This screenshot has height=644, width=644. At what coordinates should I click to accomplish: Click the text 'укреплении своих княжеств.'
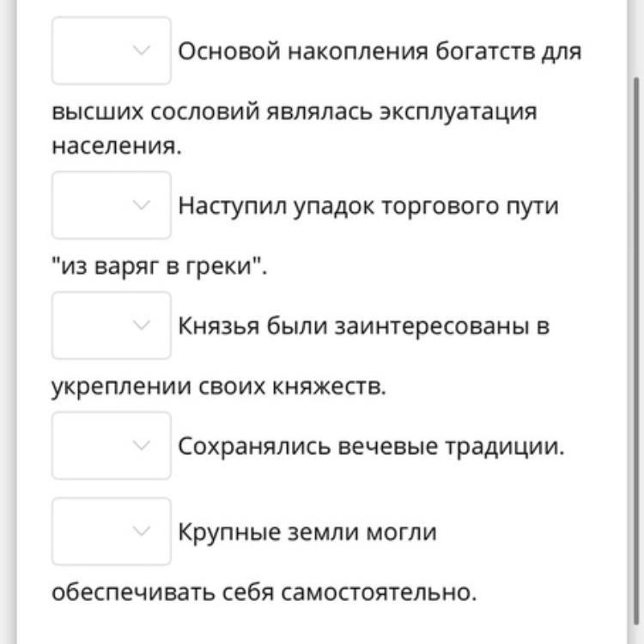tap(219, 387)
